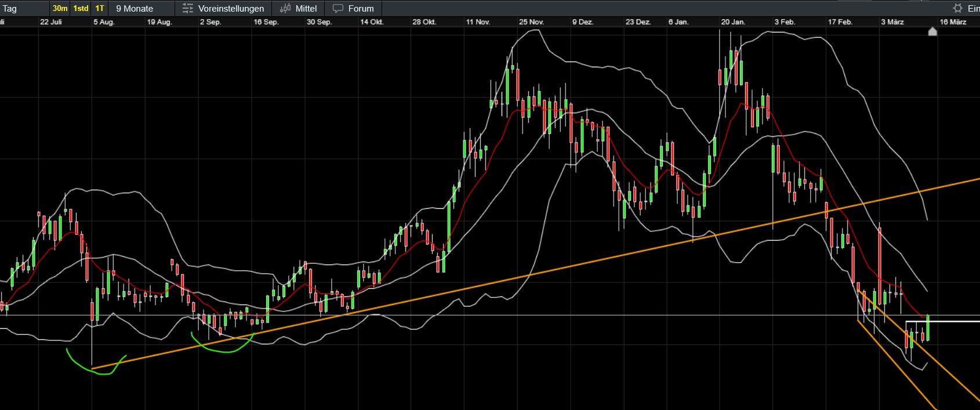The image size is (980, 410).
Task: Click the date marker arrow on the time axis
Action: pyautogui.click(x=932, y=31)
